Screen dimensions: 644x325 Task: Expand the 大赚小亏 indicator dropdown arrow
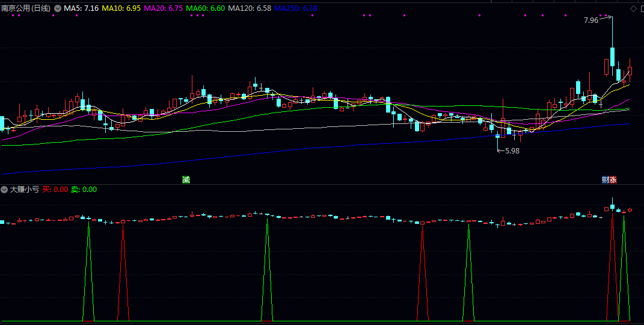click(4, 190)
